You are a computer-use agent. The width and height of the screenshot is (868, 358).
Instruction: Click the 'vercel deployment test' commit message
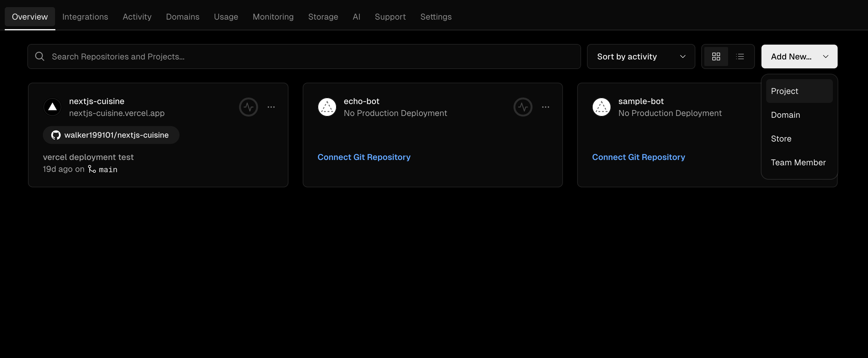(88, 157)
